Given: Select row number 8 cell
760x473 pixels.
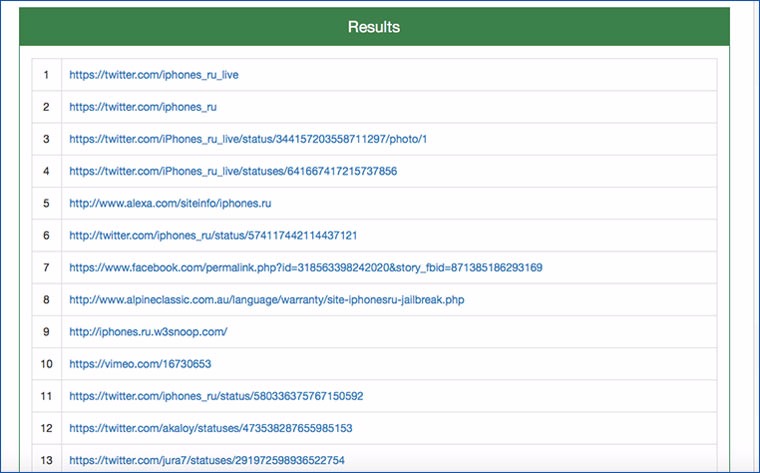Looking at the screenshot, I should (47, 300).
